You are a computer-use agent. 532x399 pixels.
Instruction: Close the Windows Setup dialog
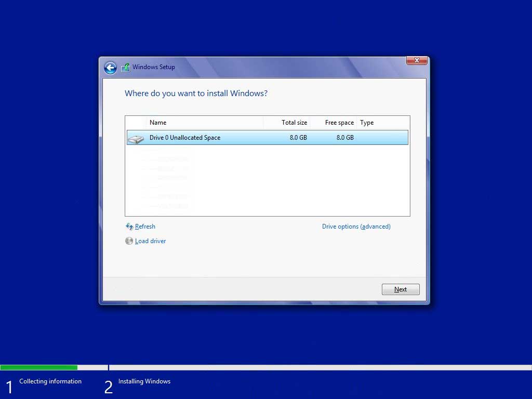pos(417,60)
